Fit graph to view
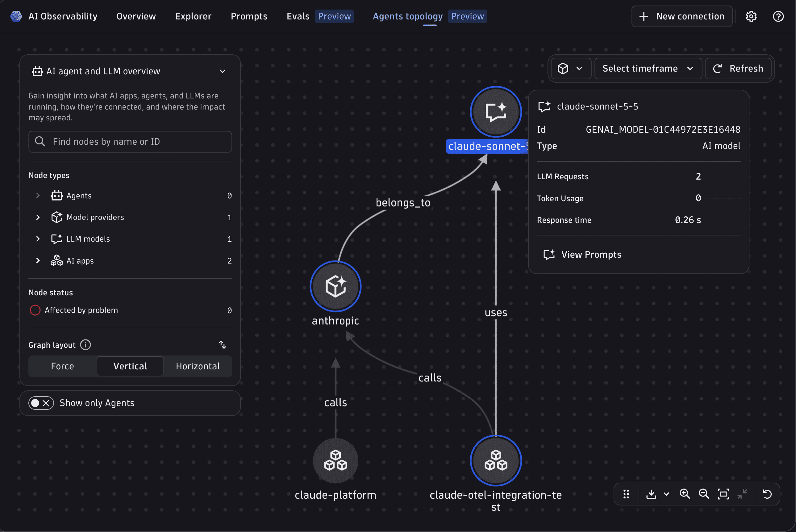 [723, 494]
